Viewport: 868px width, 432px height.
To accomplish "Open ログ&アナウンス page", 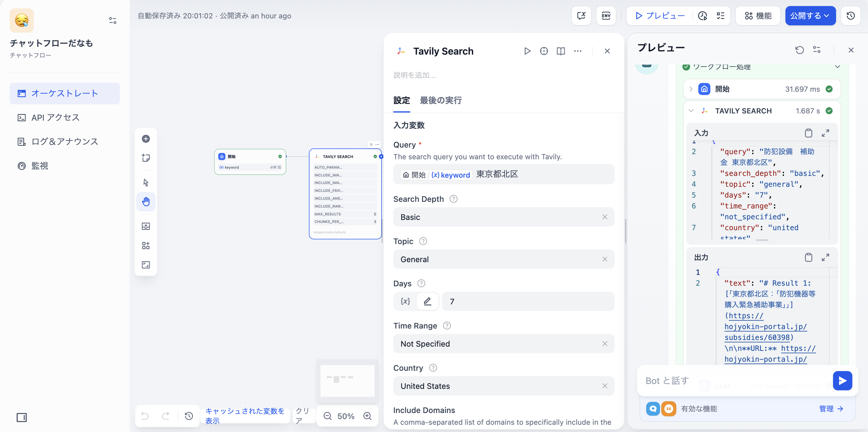I will pos(65,142).
